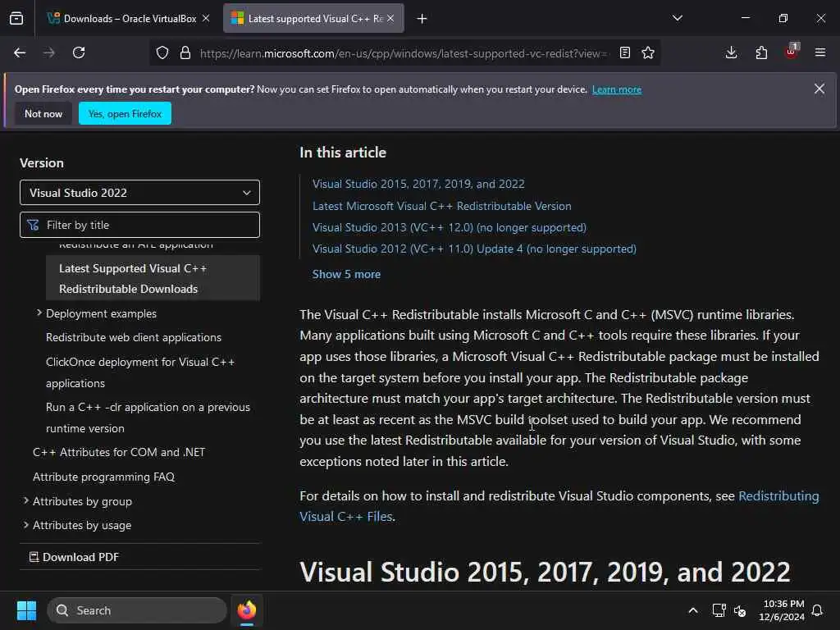Viewport: 840px width, 630px height.
Task: Click the Filter by title input field
Action: point(148,225)
